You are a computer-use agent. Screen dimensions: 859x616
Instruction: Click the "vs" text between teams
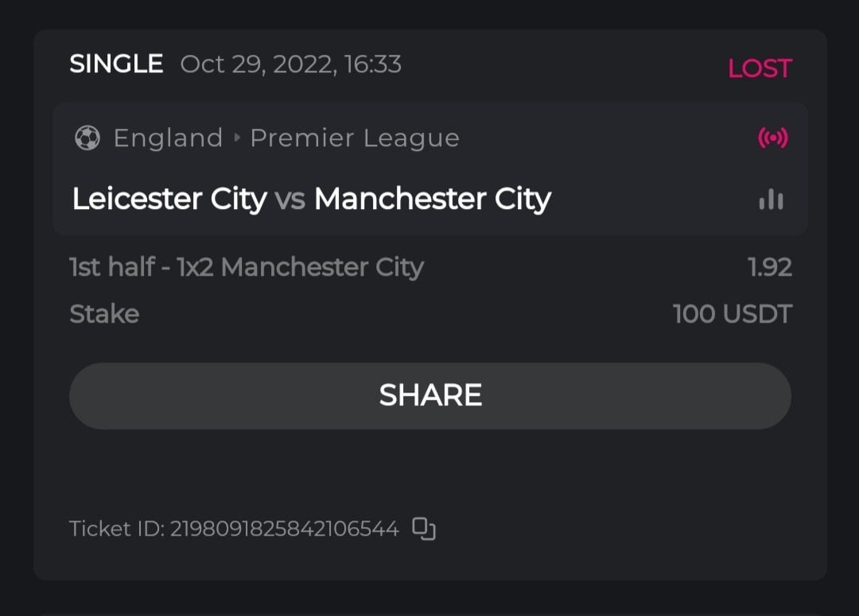point(290,200)
